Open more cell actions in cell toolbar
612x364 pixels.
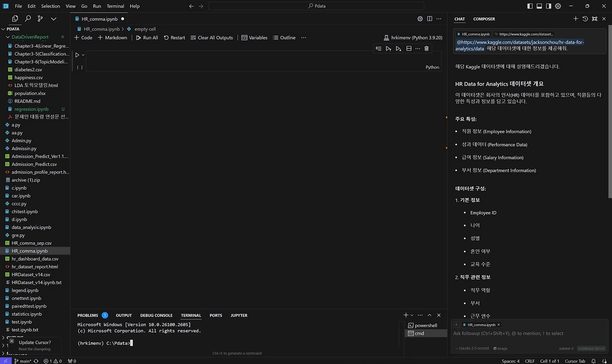point(418,48)
